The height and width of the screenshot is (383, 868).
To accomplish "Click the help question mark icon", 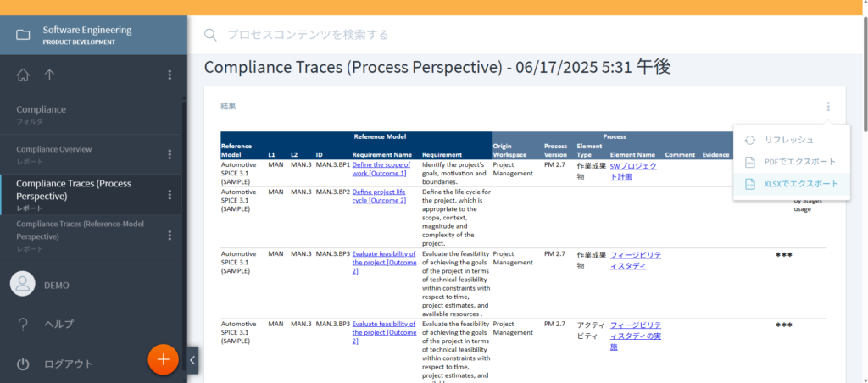I will (23, 325).
